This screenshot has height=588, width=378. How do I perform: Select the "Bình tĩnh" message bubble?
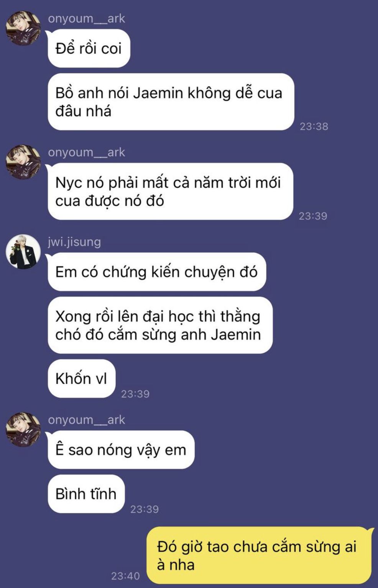(86, 494)
